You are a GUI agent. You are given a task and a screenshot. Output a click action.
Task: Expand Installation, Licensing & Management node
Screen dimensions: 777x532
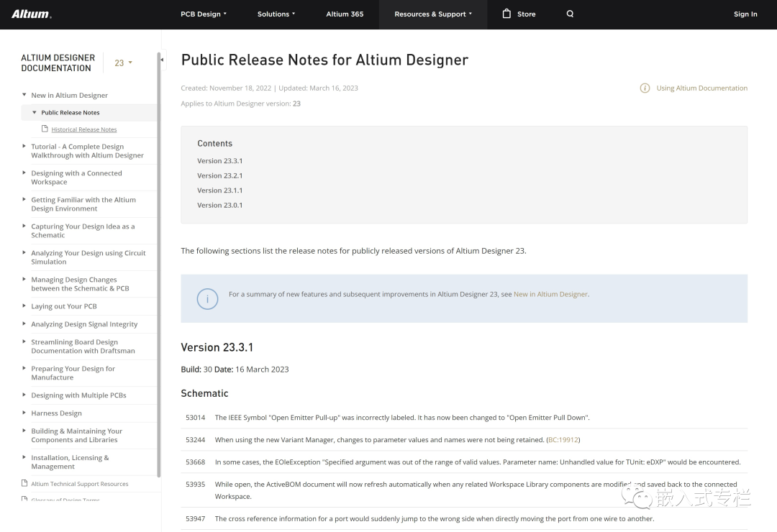click(x=24, y=458)
